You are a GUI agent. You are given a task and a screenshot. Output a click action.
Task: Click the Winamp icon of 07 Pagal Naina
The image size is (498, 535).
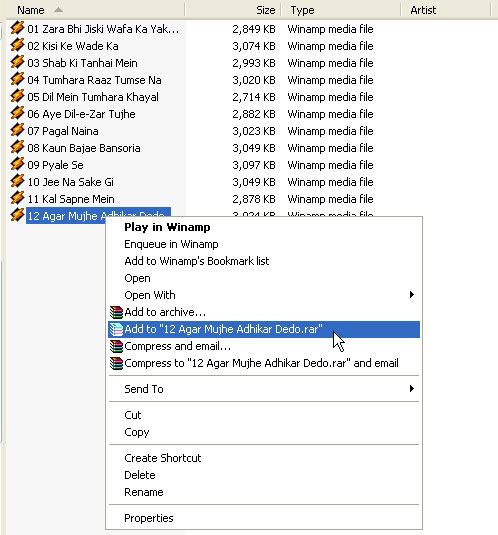[17, 130]
